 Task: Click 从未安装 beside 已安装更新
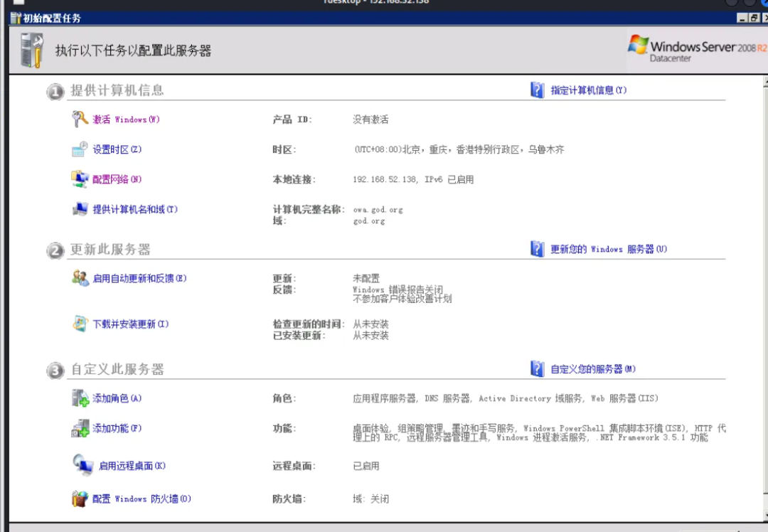pos(370,336)
